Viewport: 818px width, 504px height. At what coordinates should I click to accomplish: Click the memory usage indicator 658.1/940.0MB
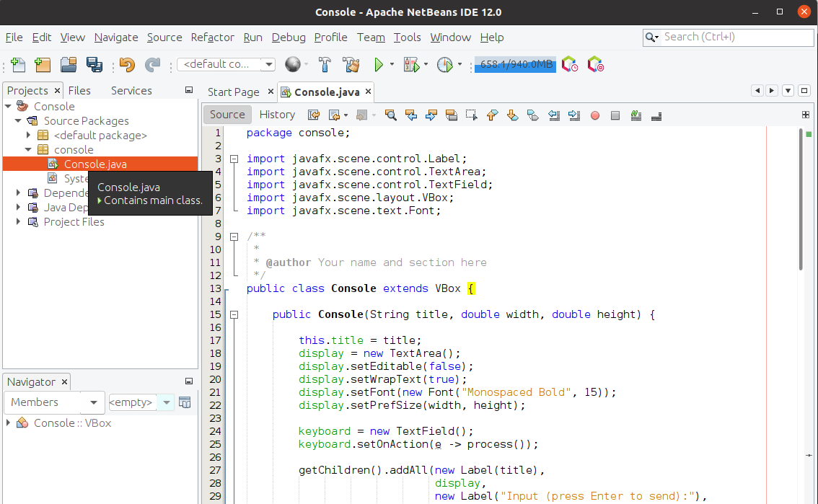tap(515, 65)
